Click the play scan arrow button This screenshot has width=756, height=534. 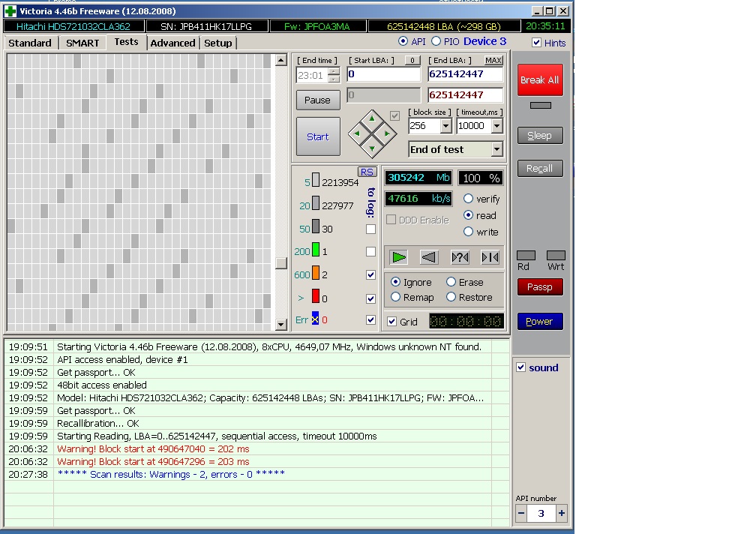pyautogui.click(x=399, y=257)
